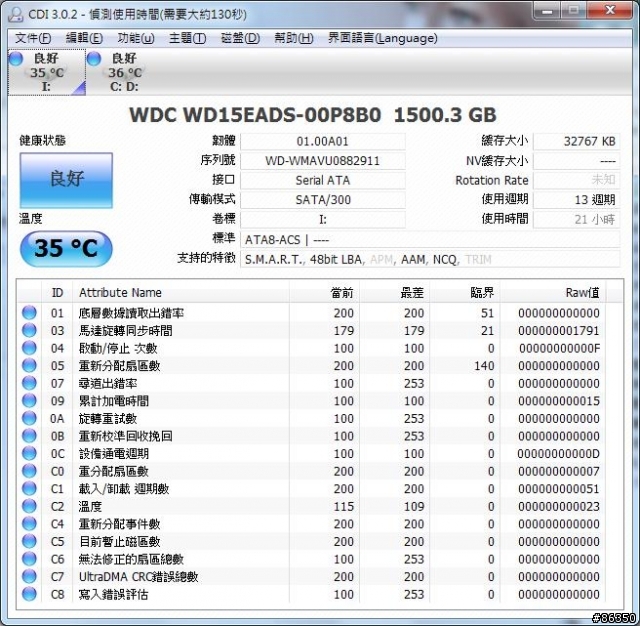This screenshot has width=640, height=626.
Task: Click the 最差 column header
Action: click(x=395, y=292)
